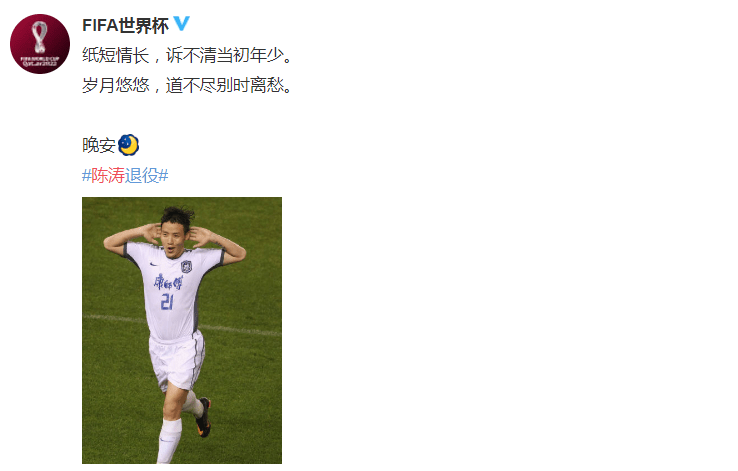Open the FIFA世界杯 username link
The width and height of the screenshot is (738, 471).
point(125,25)
